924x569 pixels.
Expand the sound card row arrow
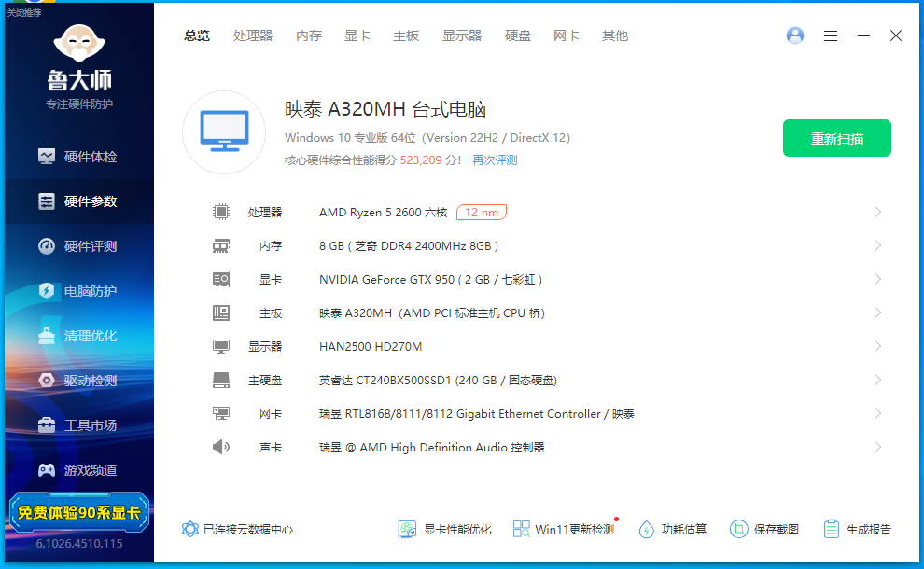tap(877, 447)
